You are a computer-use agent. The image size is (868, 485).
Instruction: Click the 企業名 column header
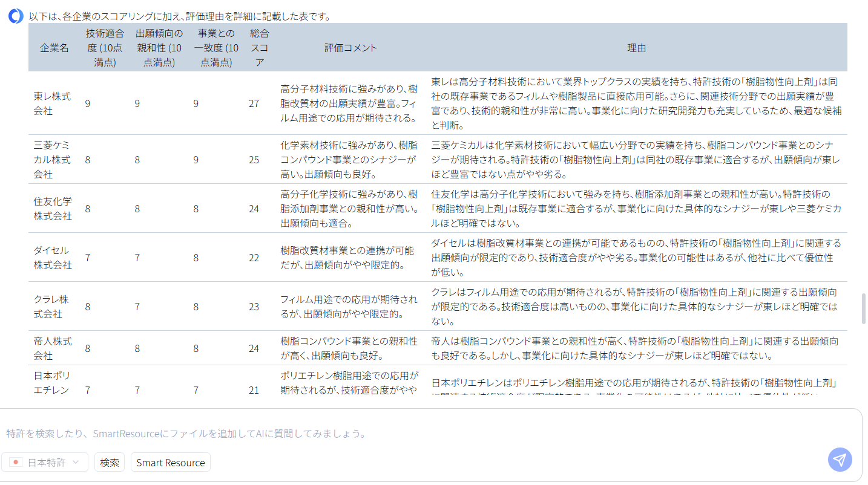point(54,48)
